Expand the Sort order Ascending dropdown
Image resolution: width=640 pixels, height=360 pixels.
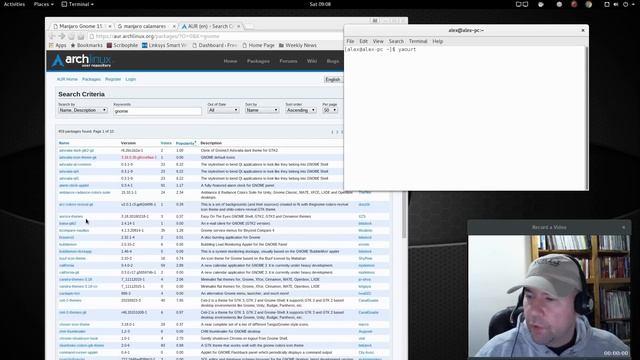[301, 110]
